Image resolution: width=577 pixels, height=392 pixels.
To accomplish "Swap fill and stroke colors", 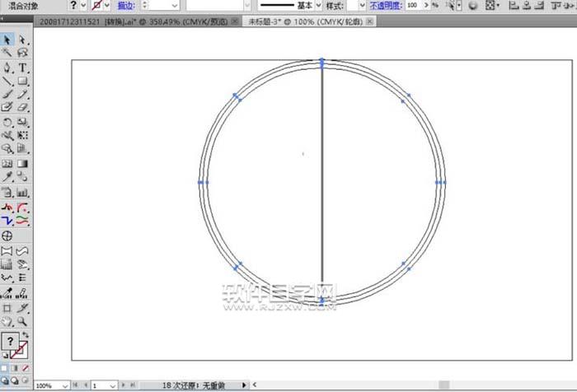I will (24, 334).
